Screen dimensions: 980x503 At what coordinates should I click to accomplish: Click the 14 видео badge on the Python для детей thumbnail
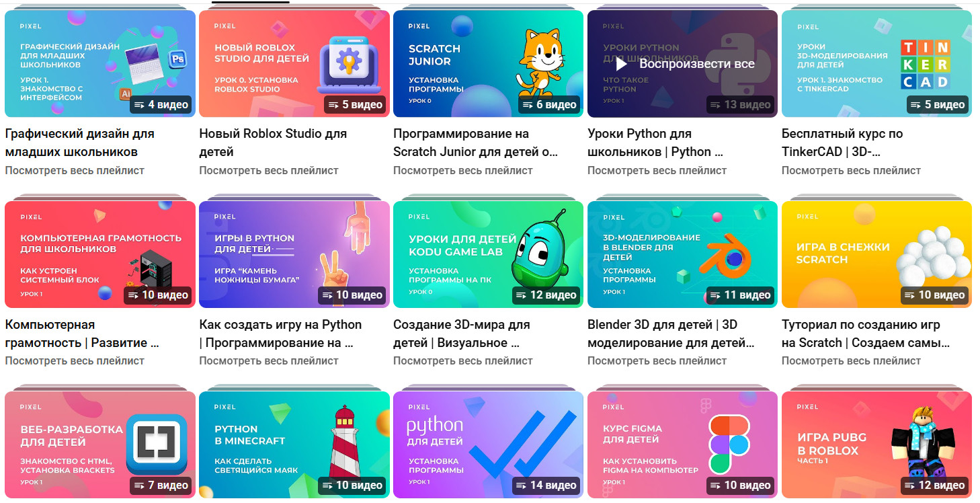[546, 486]
